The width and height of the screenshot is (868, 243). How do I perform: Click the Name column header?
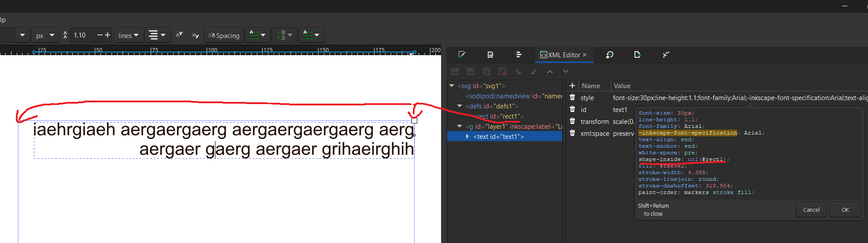pos(591,86)
